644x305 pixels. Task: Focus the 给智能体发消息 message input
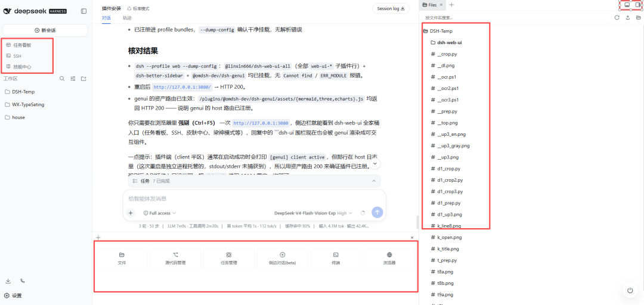click(x=254, y=199)
